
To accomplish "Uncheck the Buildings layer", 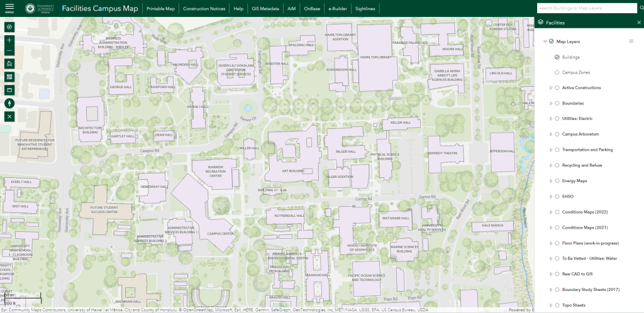I will [x=557, y=57].
